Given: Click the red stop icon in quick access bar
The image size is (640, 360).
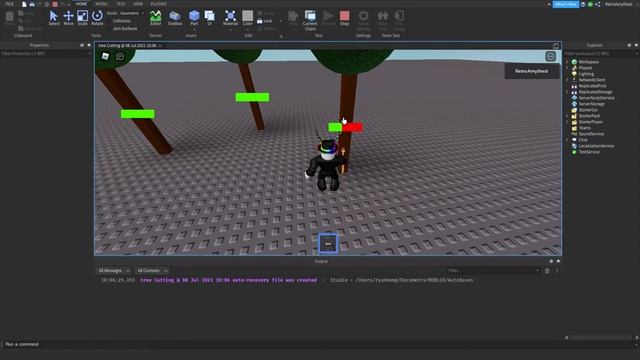Looking at the screenshot, I should 55,4.
